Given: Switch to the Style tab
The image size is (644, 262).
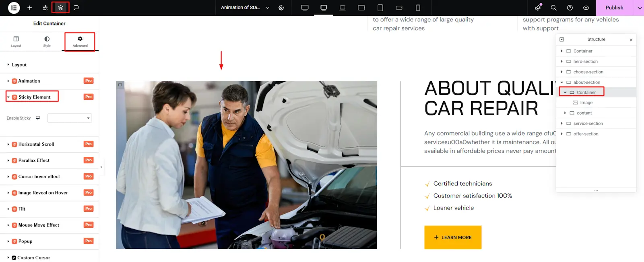Looking at the screenshot, I should pyautogui.click(x=47, y=41).
